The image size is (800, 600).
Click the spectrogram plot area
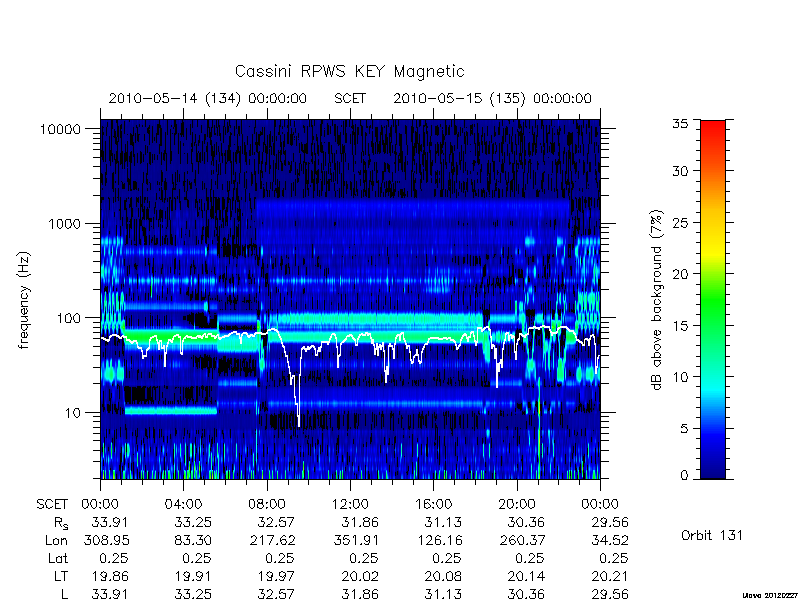[x=350, y=299]
